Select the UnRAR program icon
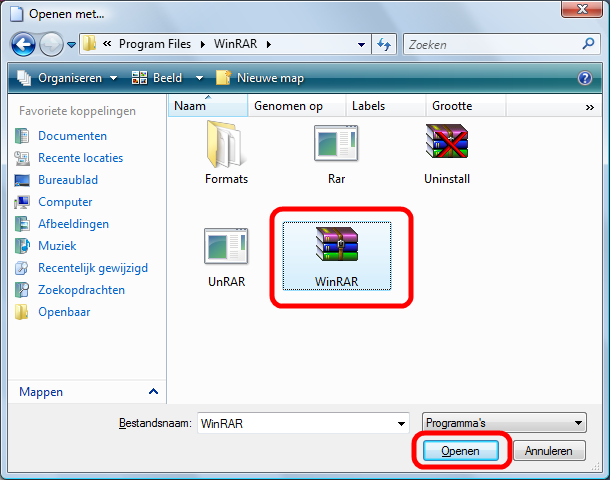Image resolution: width=610 pixels, height=480 pixels. coord(226,246)
